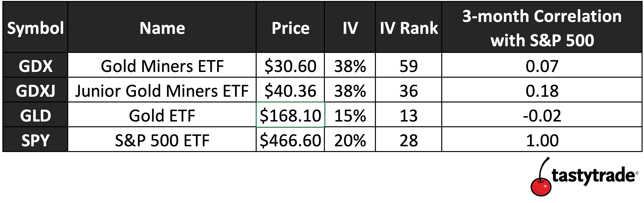Click the Gold Miners ETF name cell
Screen dimensions: 644x203
[x=162, y=65]
